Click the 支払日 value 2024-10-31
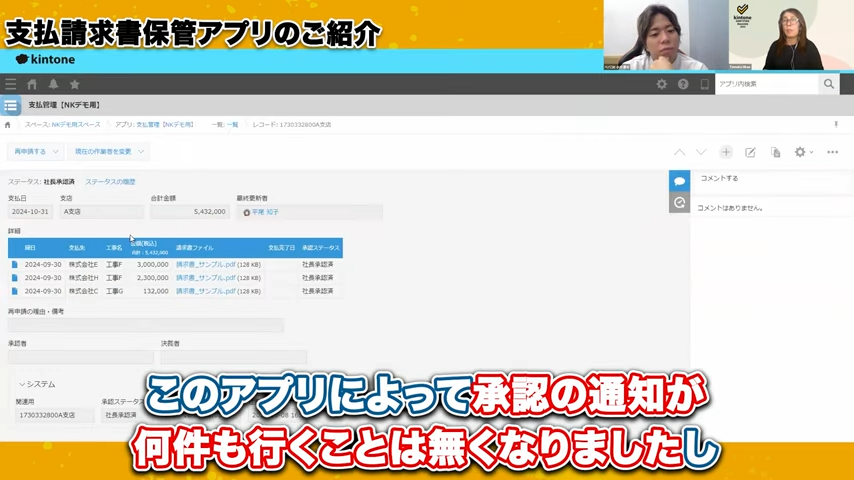854x480 pixels. pos(30,211)
